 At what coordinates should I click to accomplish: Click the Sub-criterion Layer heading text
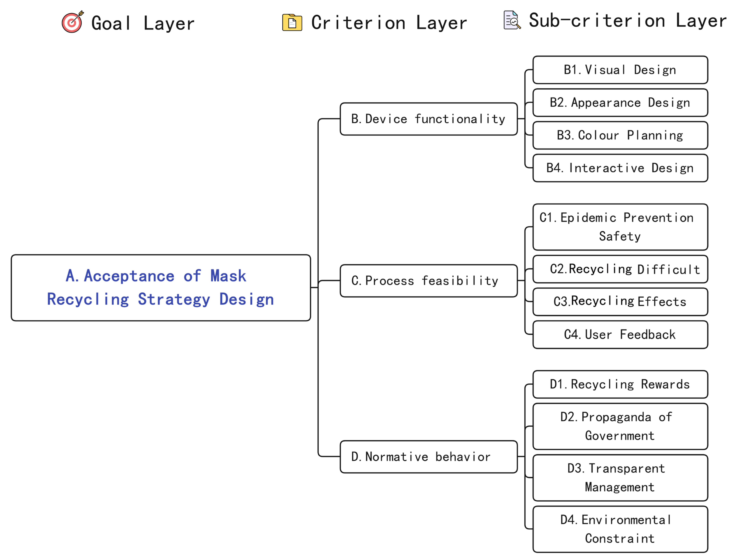pyautogui.click(x=627, y=21)
